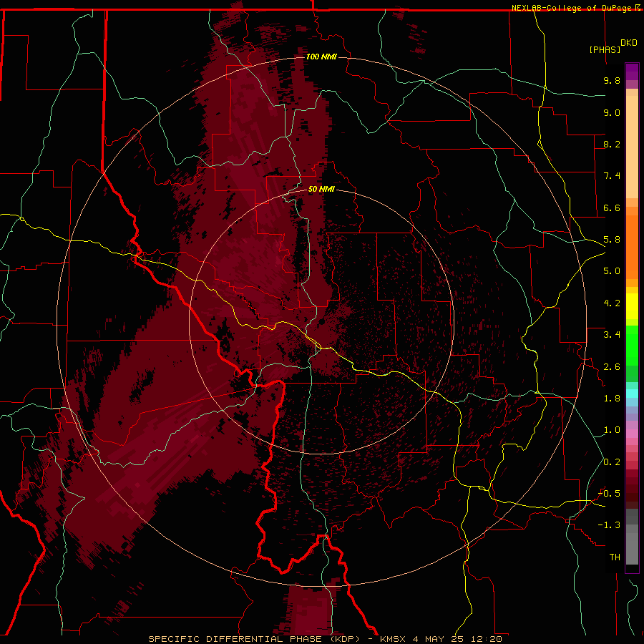
Task: Pick the pink segment of the color bar
Action: (632, 434)
